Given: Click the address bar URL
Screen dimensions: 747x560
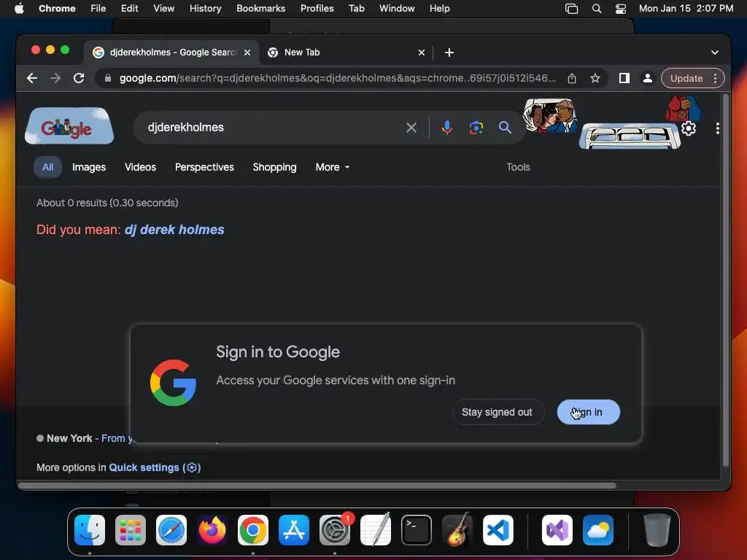Looking at the screenshot, I should (x=337, y=78).
